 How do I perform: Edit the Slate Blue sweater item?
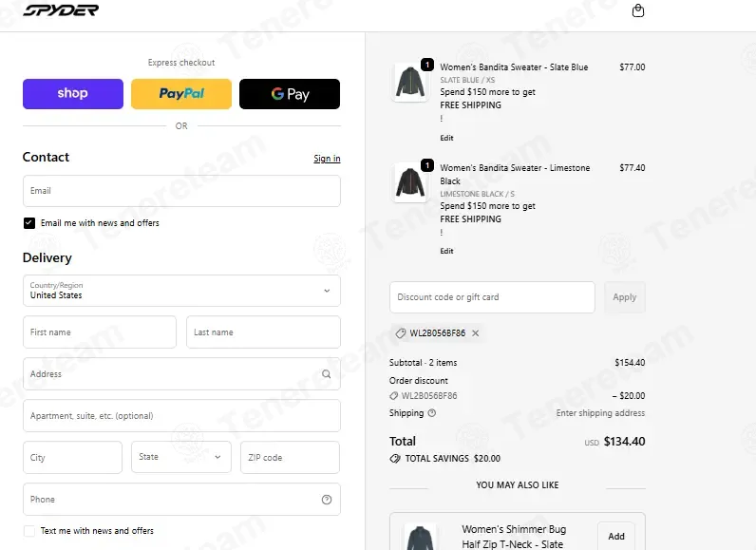pyautogui.click(x=446, y=138)
